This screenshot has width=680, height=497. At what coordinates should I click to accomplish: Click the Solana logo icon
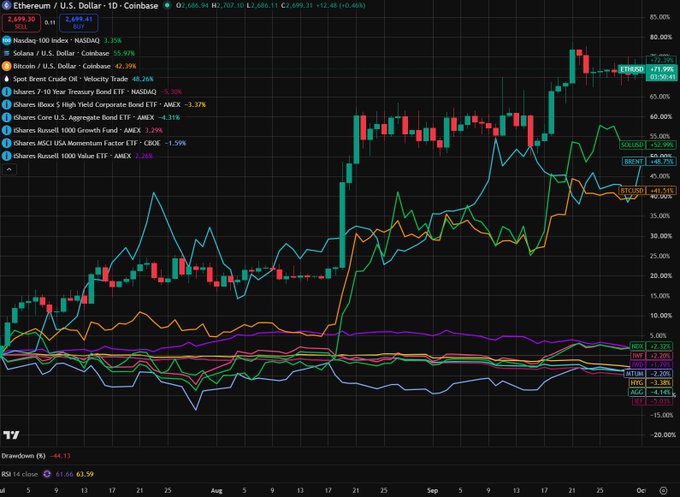(7, 53)
